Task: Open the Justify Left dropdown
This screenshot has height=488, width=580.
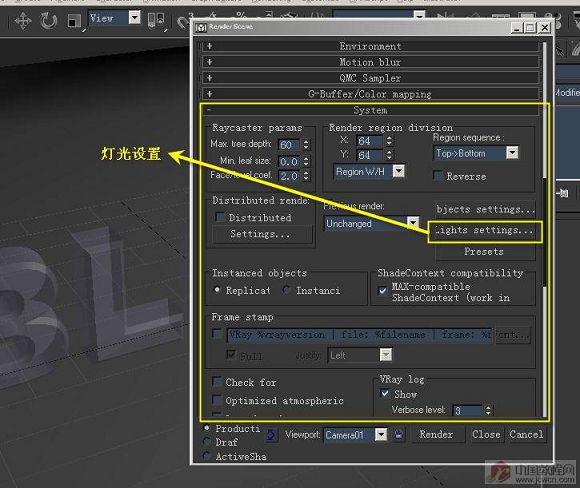Action: 360,356
